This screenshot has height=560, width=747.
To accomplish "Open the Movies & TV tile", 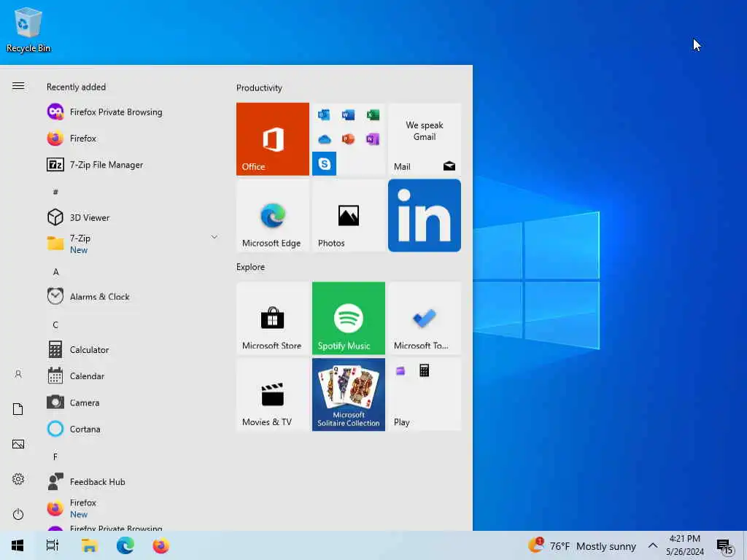I will [273, 394].
